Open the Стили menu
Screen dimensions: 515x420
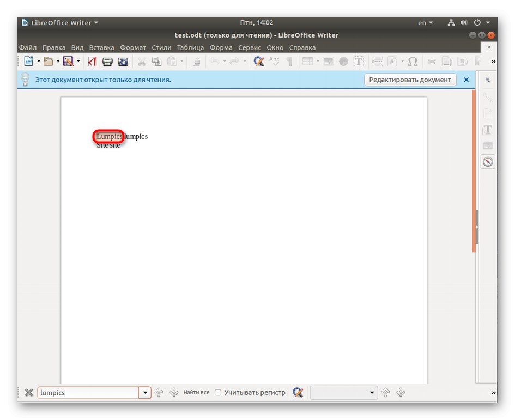(161, 47)
